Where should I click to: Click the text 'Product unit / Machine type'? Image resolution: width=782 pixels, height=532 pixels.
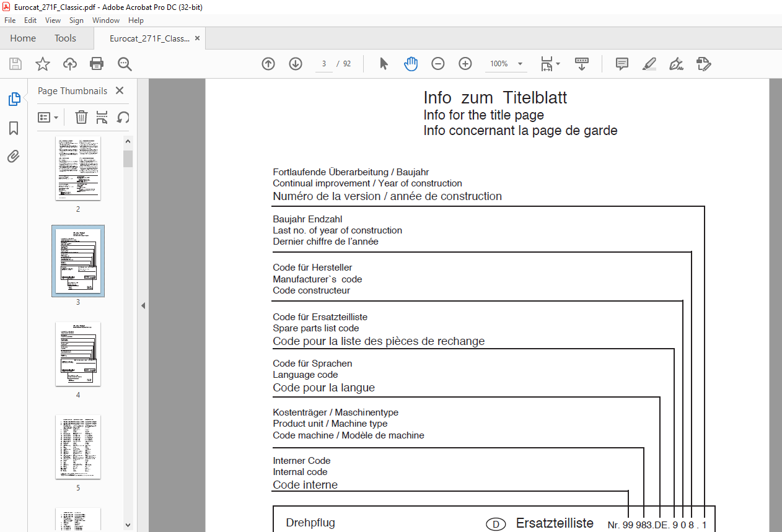(330, 424)
